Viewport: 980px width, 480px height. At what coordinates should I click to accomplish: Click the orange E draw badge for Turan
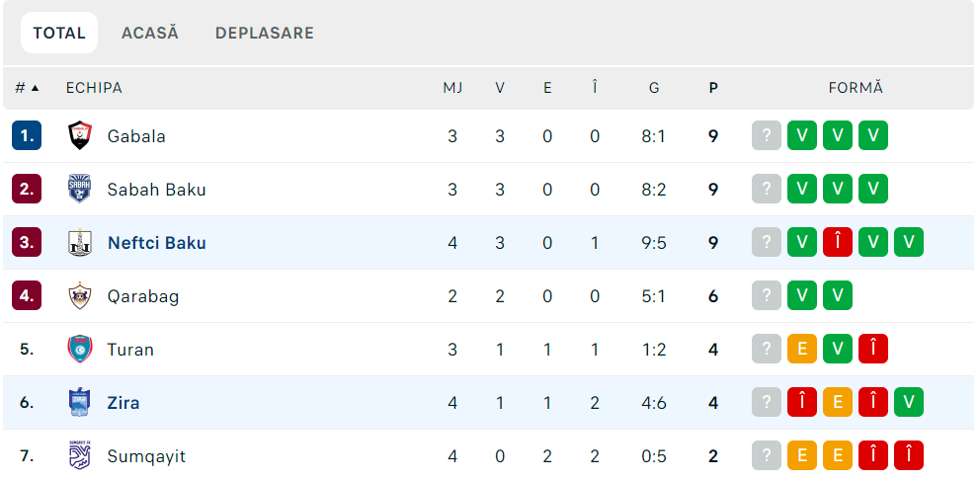pos(802,349)
